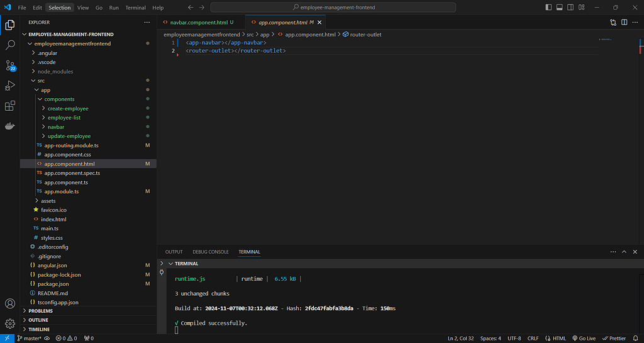This screenshot has height=343, width=644.
Task: Open Explorer Views and More Actions ellipsis
Action: [x=147, y=23]
